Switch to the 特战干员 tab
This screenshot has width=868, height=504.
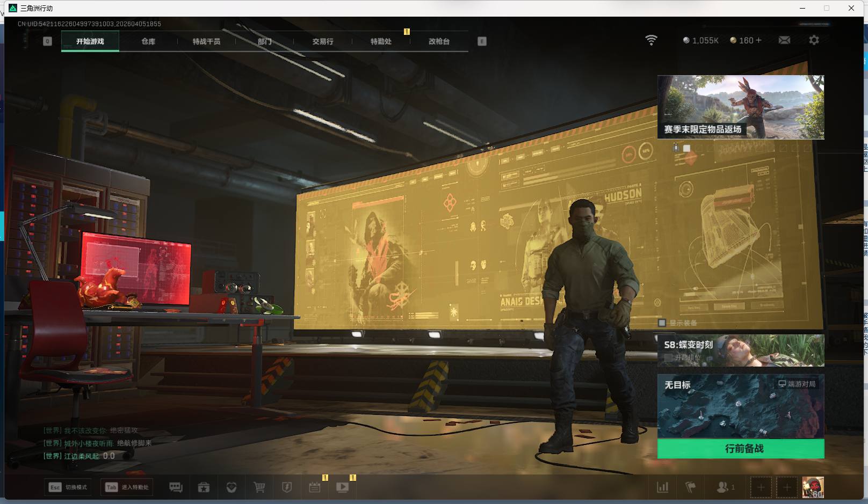point(206,41)
